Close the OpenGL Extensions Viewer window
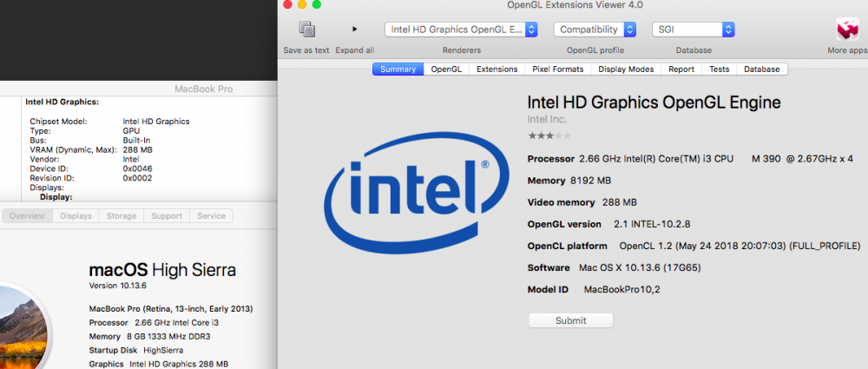The width and height of the screenshot is (868, 369). coord(287,4)
